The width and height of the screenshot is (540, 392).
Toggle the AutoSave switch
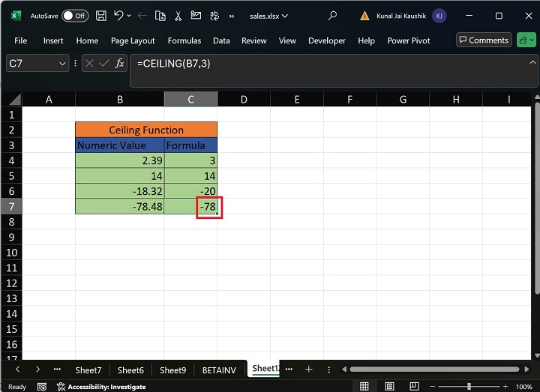(75, 16)
